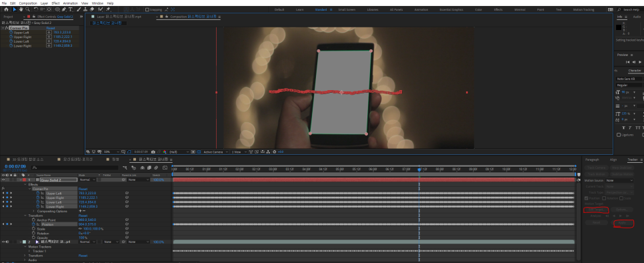The width and height of the screenshot is (644, 263).
Task: Toggle the Position checkbox in Tracker
Action: [587, 198]
